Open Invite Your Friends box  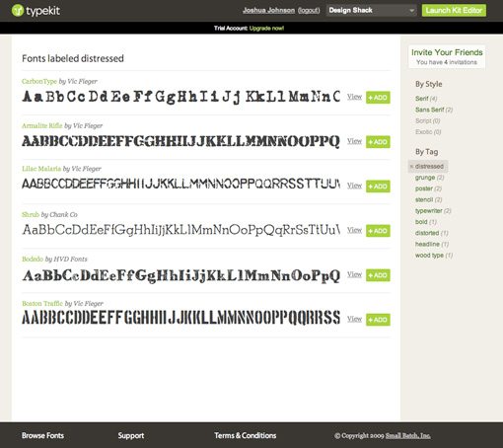click(x=447, y=56)
